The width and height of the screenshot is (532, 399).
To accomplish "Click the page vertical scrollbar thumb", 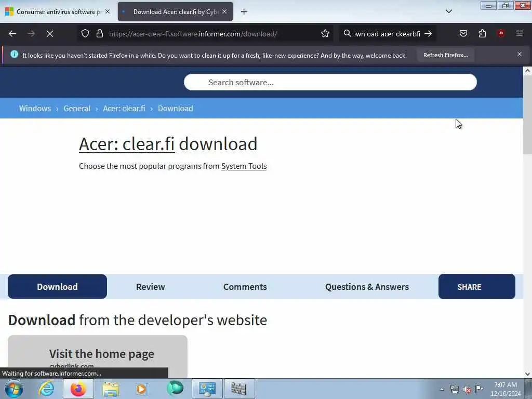I will (527, 115).
